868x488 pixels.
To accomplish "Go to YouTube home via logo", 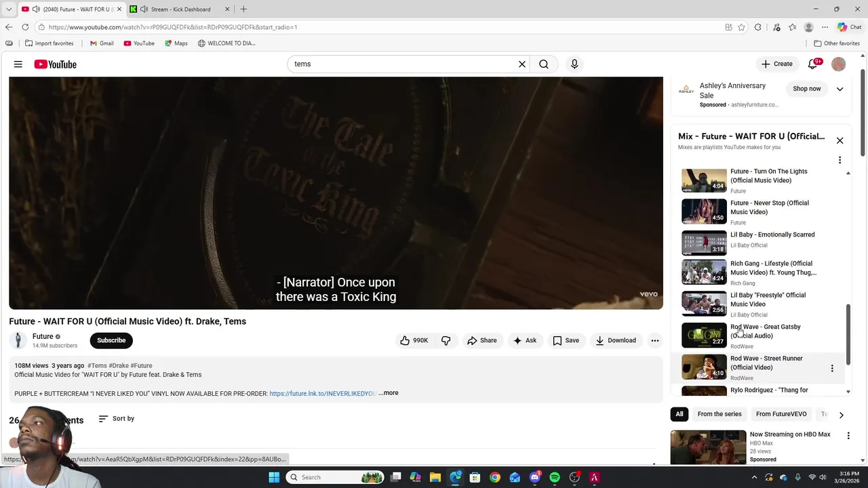I will [55, 64].
